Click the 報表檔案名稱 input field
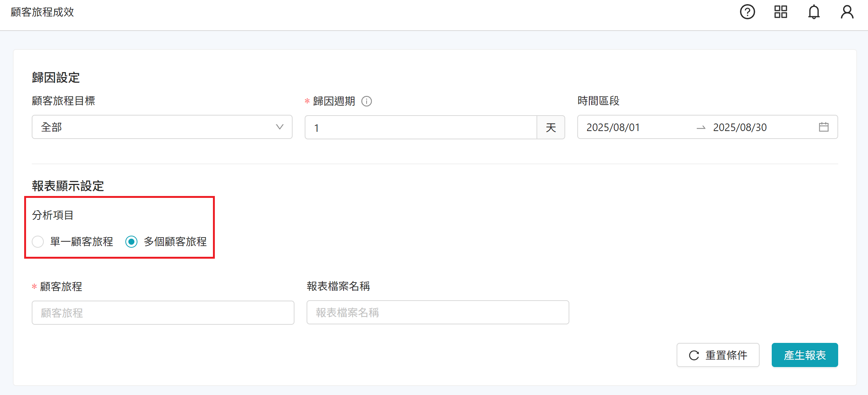 pos(438,312)
